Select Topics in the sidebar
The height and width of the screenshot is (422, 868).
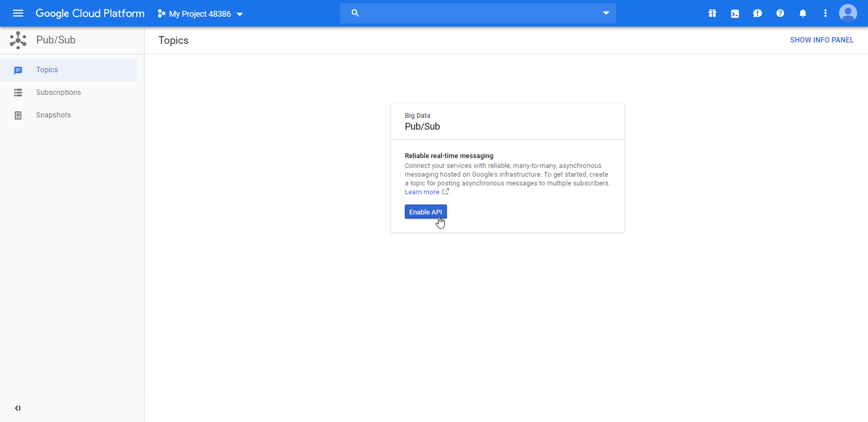68,70
